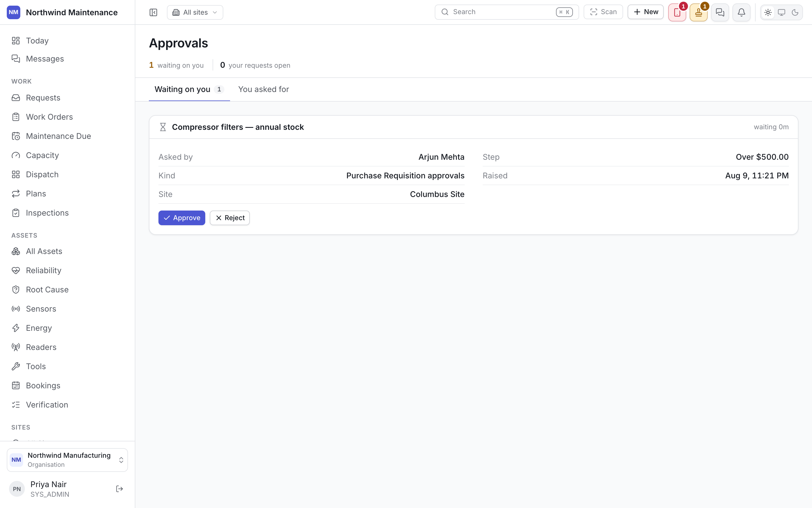This screenshot has width=812, height=508.
Task: Expand the All sites dropdown
Action: (x=195, y=12)
